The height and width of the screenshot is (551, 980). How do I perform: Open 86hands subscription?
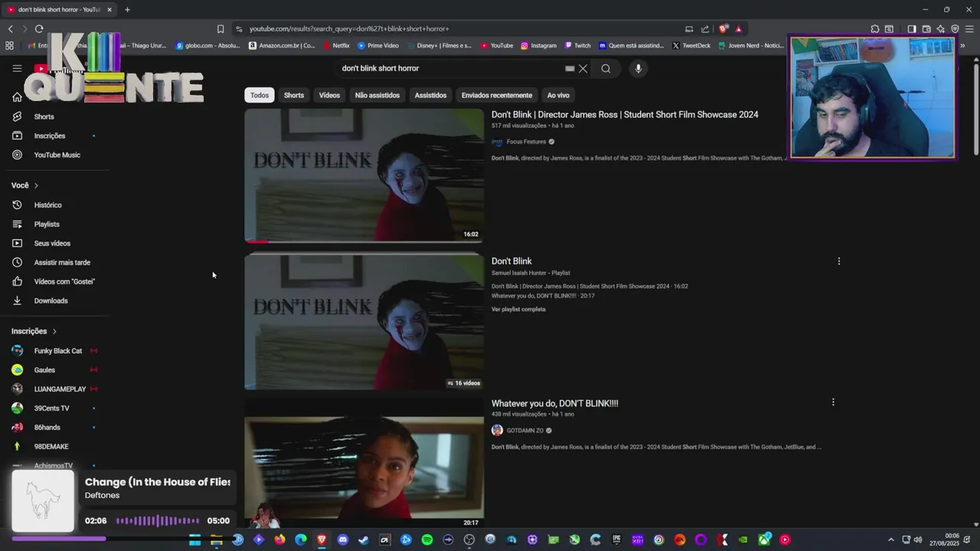click(x=47, y=427)
